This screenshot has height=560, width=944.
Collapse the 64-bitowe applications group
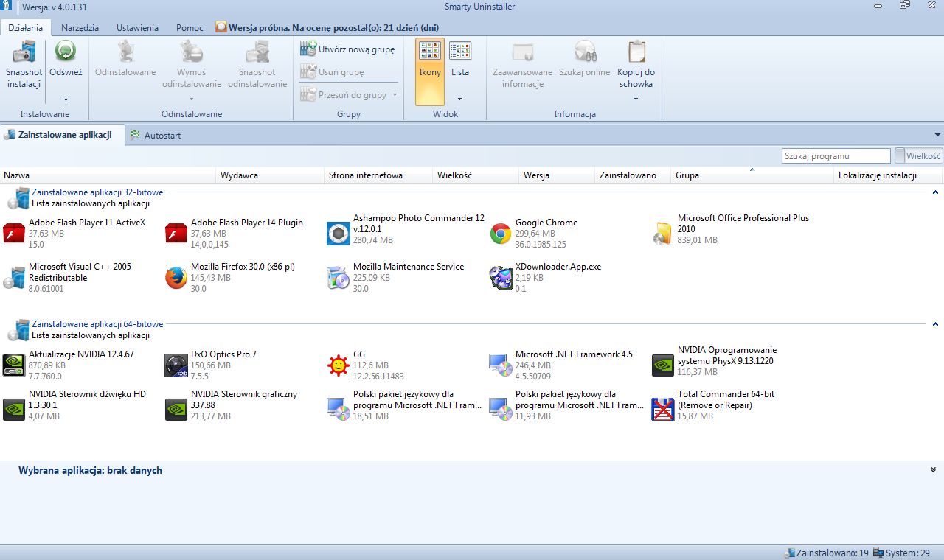935,324
